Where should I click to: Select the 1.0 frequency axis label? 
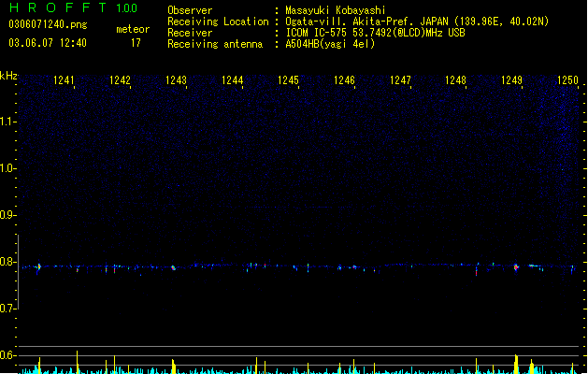click(x=7, y=168)
